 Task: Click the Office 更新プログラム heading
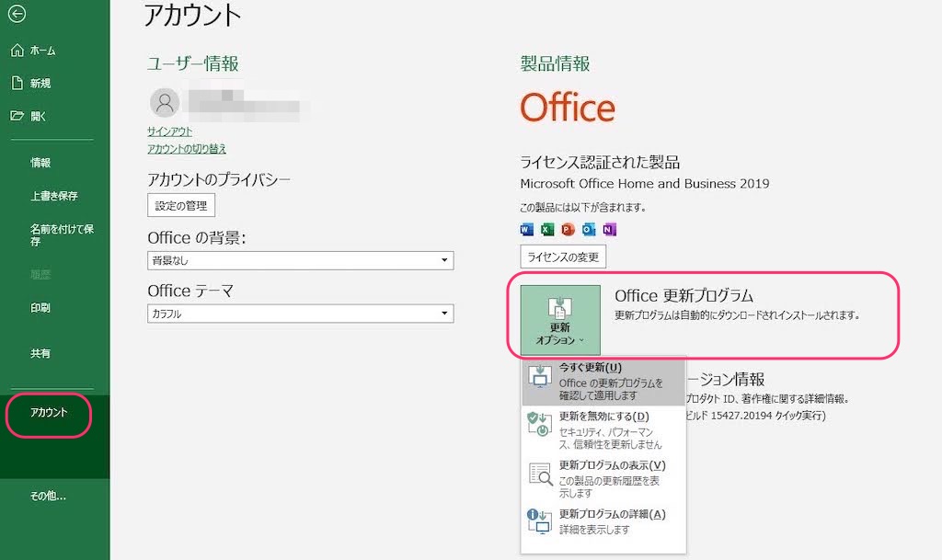684,295
